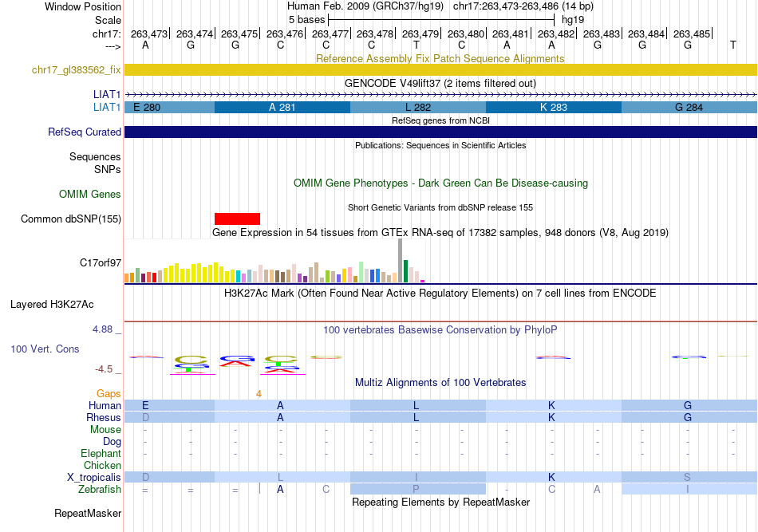Image resolution: width=758 pixels, height=532 pixels.
Task: Click the Zebrafish row amino acid 'P'
Action: (416, 489)
